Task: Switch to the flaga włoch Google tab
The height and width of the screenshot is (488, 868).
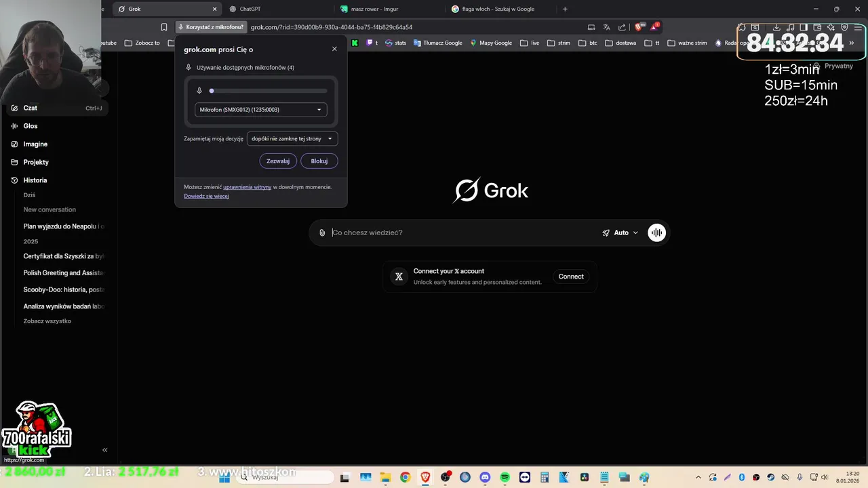Action: pyautogui.click(x=500, y=9)
